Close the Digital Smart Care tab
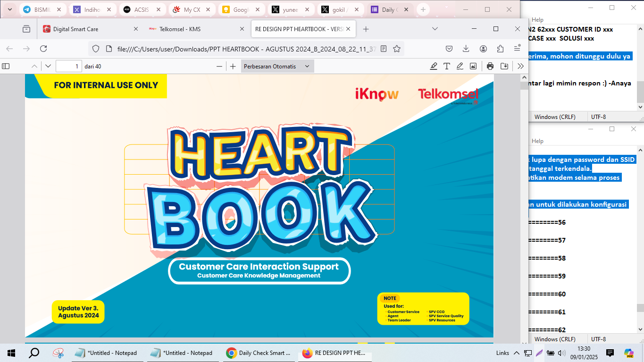Image resolution: width=644 pixels, height=362 pixels. (x=136, y=29)
